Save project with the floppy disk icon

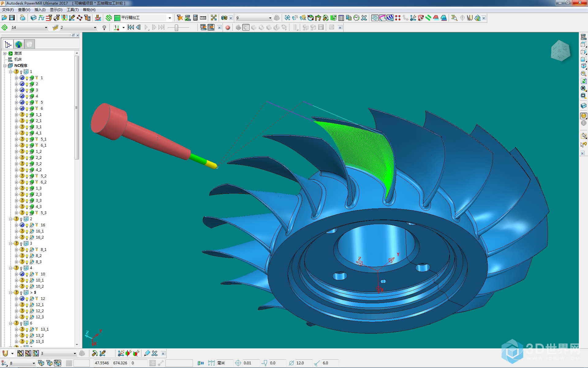tap(12, 18)
